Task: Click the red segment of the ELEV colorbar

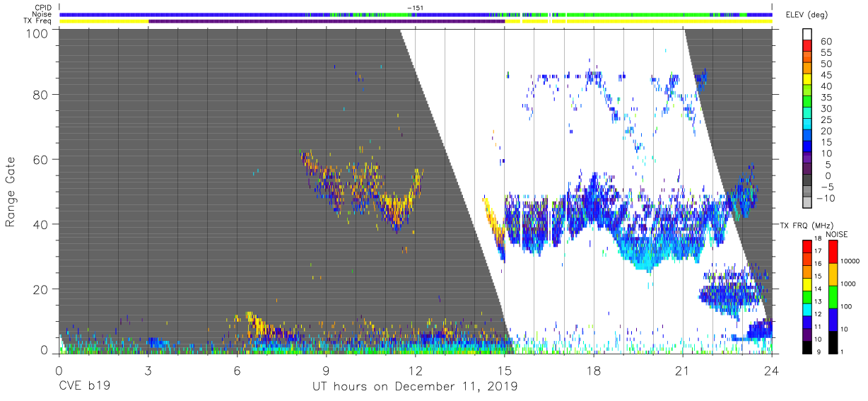Action: [x=807, y=45]
